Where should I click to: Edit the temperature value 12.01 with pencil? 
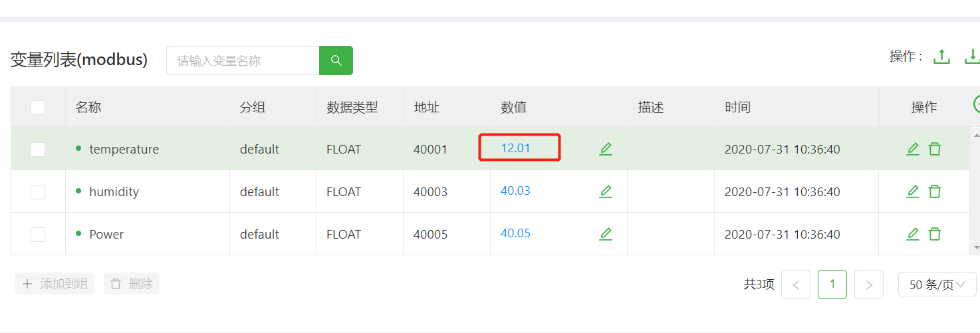click(x=605, y=149)
